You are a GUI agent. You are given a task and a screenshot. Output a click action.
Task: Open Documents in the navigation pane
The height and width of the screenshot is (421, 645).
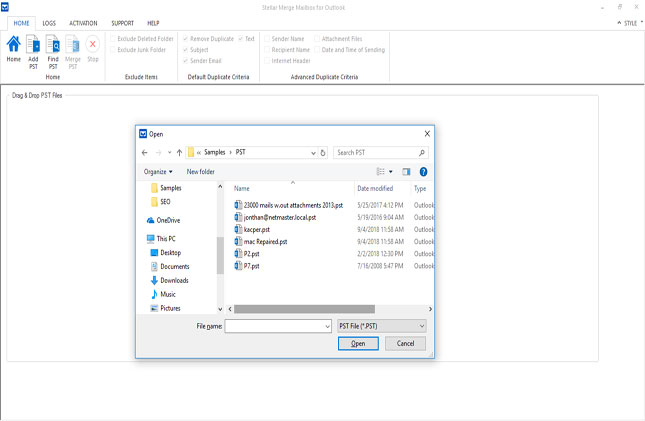tap(170, 267)
